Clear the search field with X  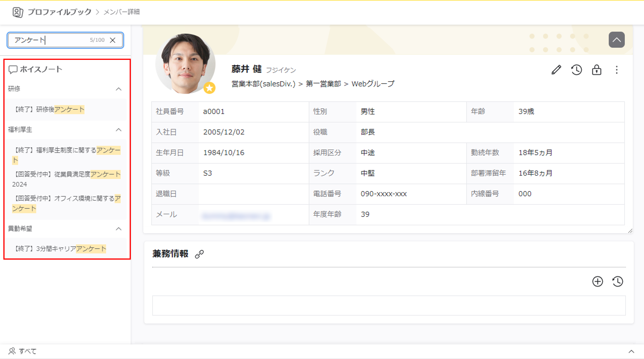[113, 40]
